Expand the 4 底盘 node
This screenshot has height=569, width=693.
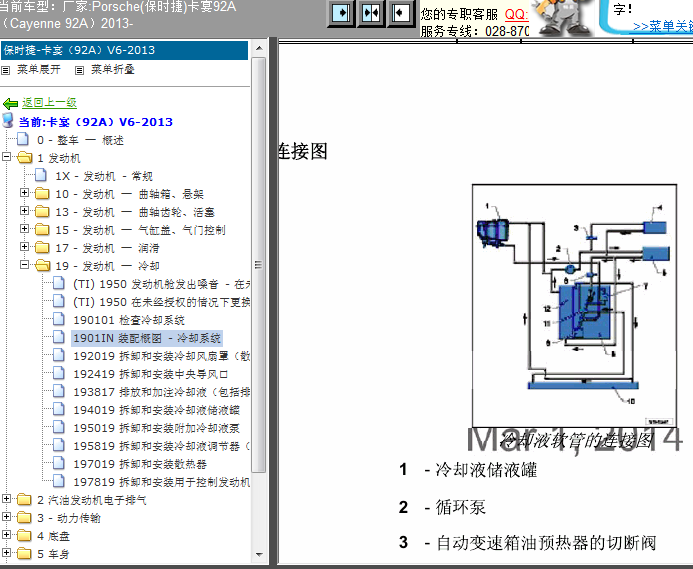coord(6,535)
